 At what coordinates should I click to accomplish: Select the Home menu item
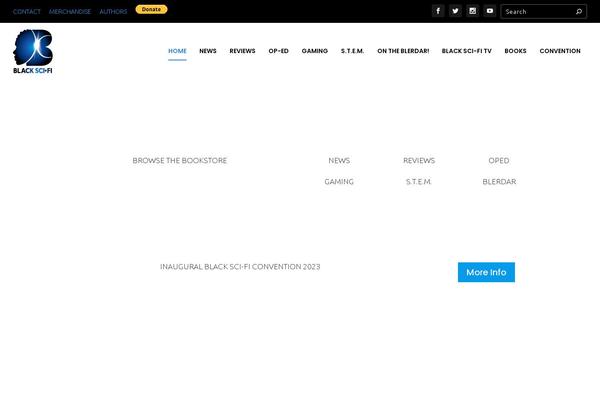click(x=177, y=51)
